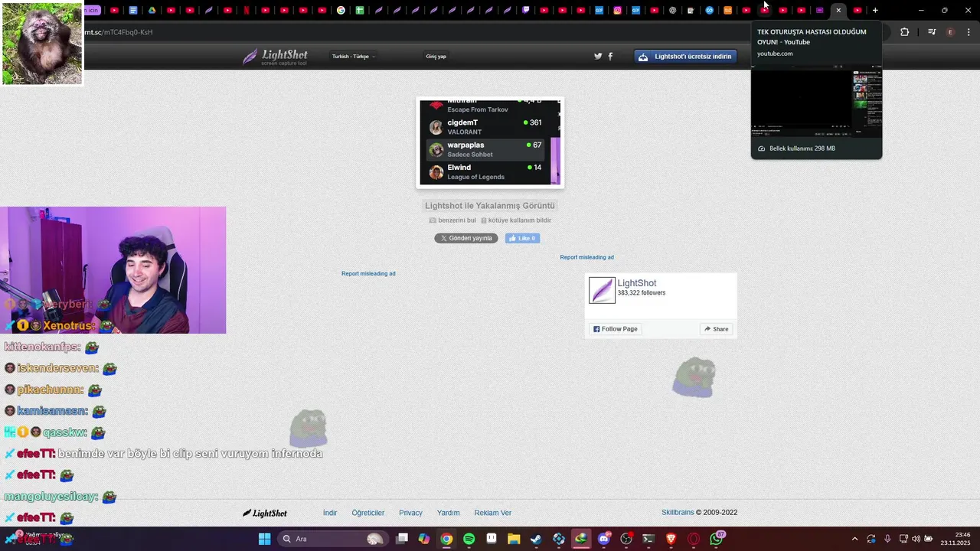The width and height of the screenshot is (980, 551).
Task: Open the terminal app in the taskbar
Action: pos(648,539)
